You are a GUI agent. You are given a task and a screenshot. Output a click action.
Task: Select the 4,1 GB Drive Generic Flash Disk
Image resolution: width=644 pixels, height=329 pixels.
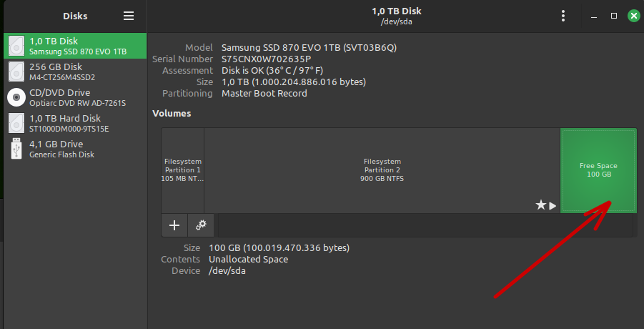(75, 149)
